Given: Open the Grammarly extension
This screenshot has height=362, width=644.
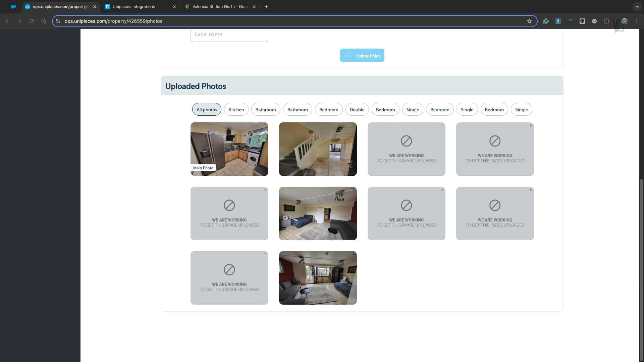Looking at the screenshot, I should point(546,21).
